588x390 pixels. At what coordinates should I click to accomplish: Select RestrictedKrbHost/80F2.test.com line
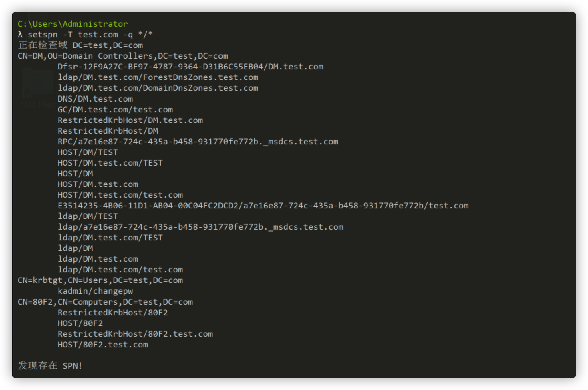pos(135,334)
